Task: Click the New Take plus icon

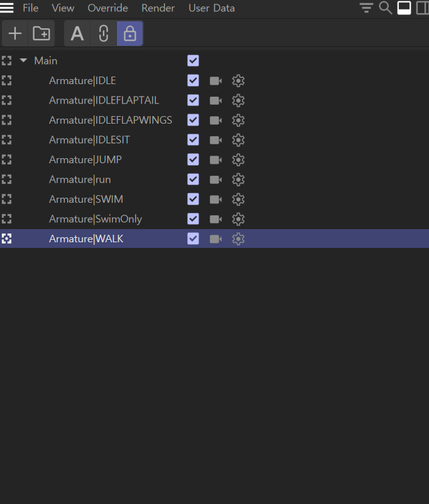Action: pyautogui.click(x=15, y=34)
